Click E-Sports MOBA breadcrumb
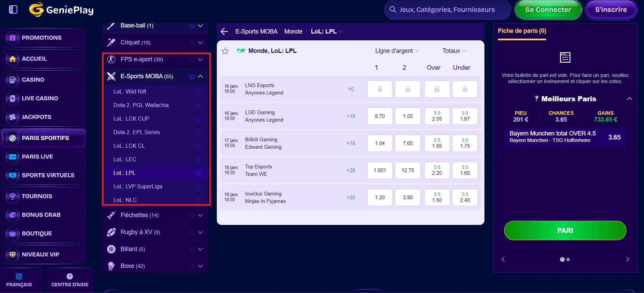Image resolution: width=644 pixels, height=293 pixels. click(x=256, y=32)
